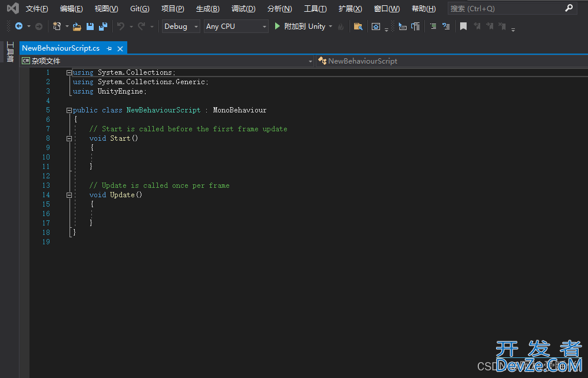Save file with single floppy disk icon
This screenshot has width=588, height=378.
click(90, 26)
